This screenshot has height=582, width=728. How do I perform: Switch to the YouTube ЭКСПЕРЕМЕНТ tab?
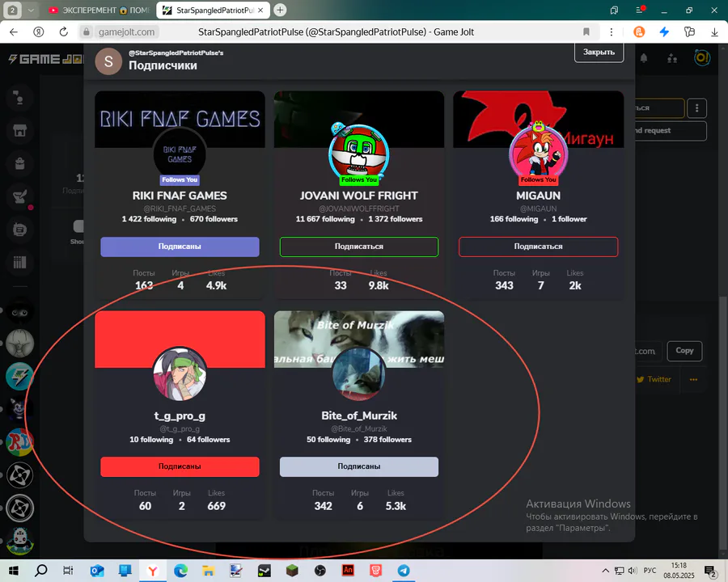tap(99, 10)
